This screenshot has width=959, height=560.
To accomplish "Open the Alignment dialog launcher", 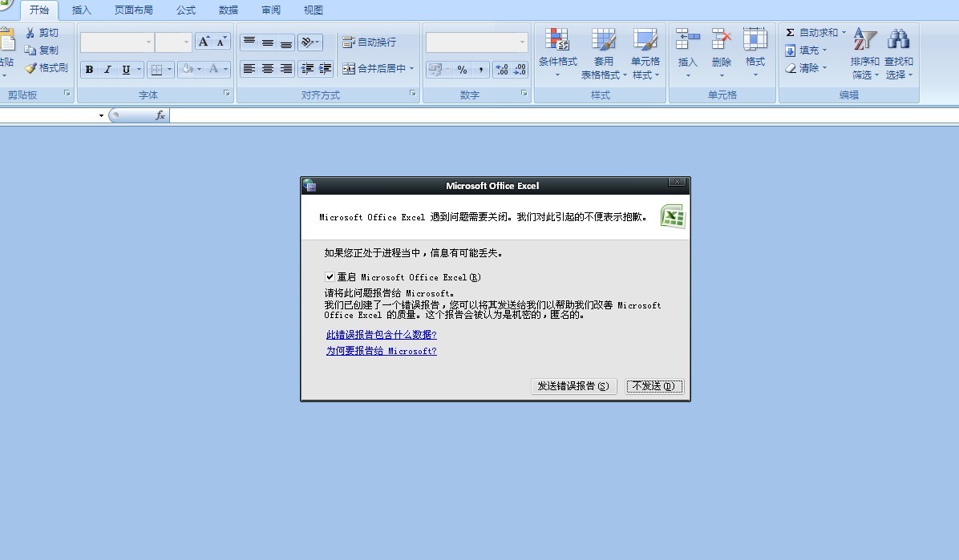I will coord(412,94).
